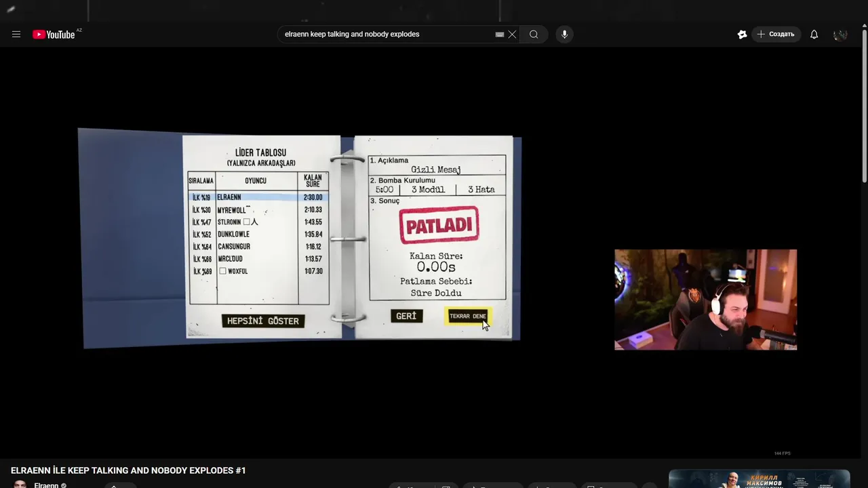The width and height of the screenshot is (868, 488).
Task: Open the YouTube hamburger guide menu
Action: (x=16, y=35)
